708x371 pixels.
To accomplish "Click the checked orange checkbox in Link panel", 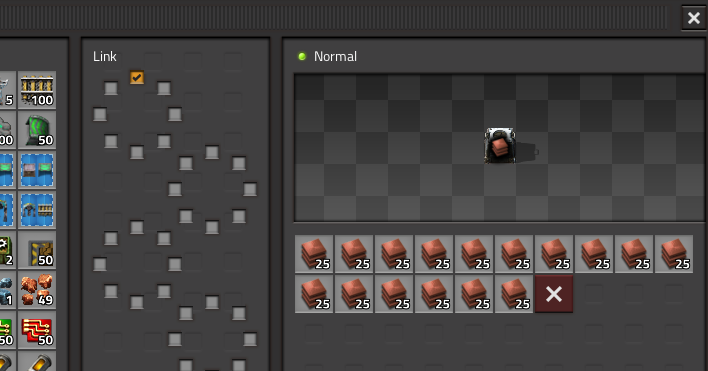I will (x=137, y=78).
